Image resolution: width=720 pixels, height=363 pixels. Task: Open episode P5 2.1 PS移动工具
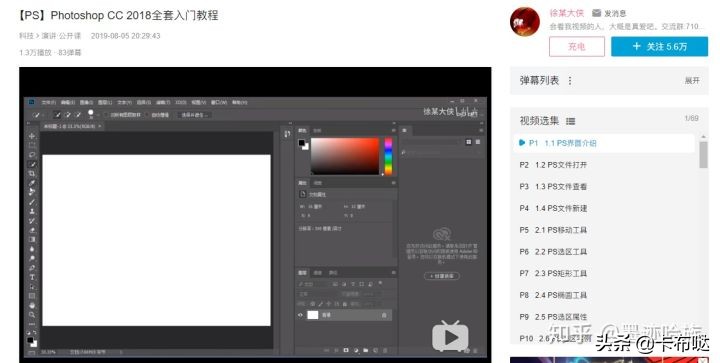coord(553,230)
